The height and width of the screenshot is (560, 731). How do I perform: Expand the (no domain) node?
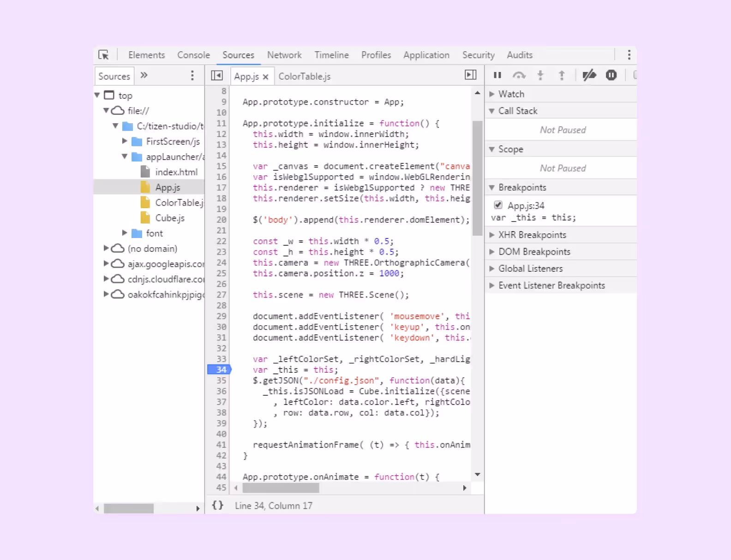[106, 248]
